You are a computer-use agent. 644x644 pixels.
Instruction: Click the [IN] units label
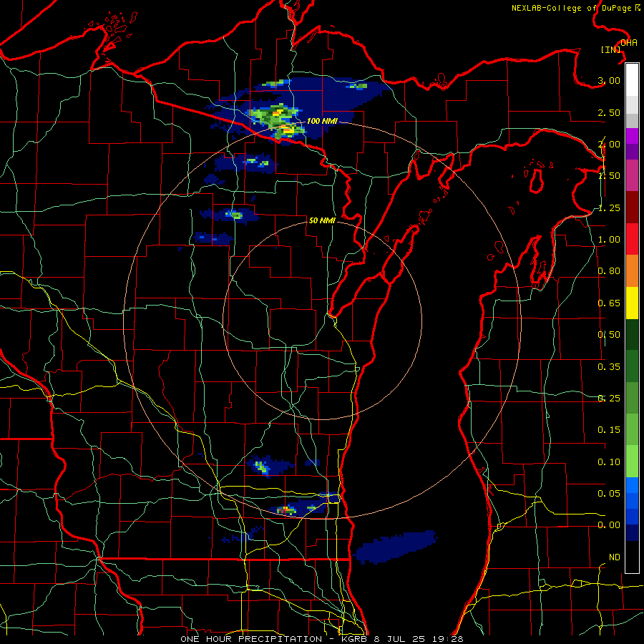coord(611,49)
